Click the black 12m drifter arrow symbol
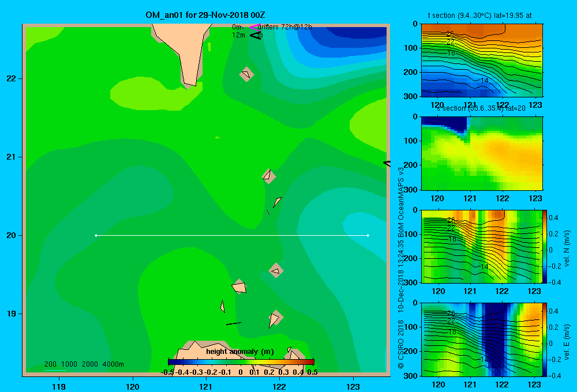577x392 pixels. point(254,35)
